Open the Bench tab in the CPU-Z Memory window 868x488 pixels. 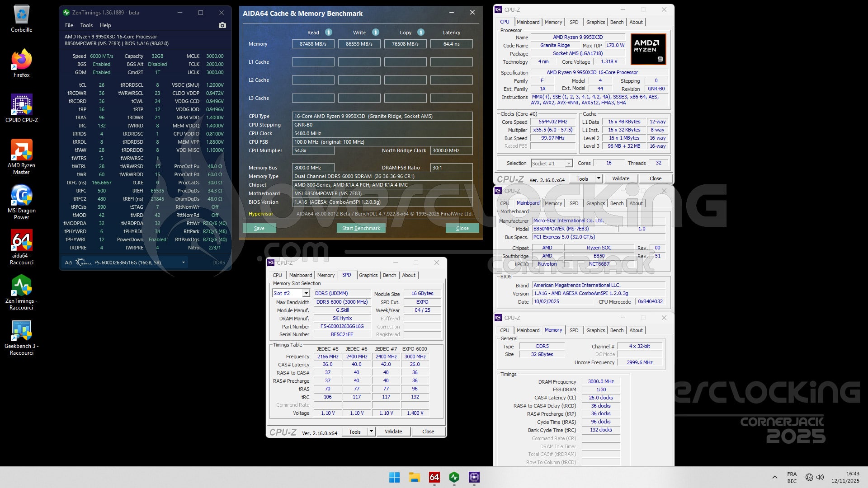(617, 330)
